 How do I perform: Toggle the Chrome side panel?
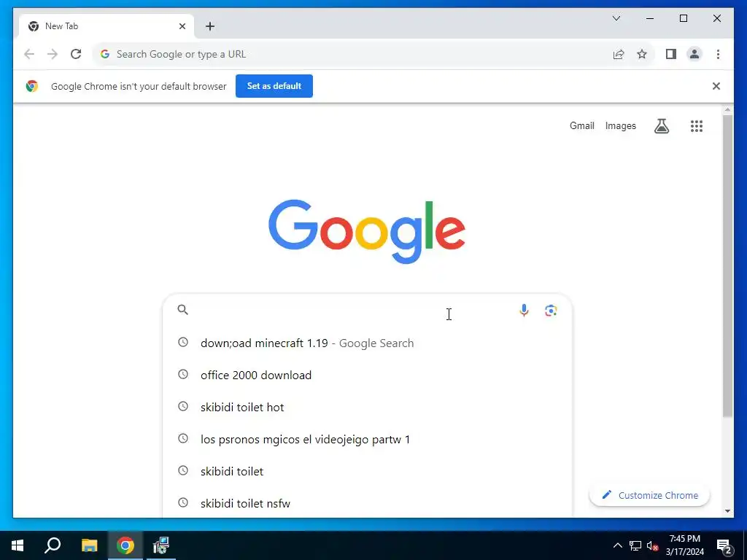click(671, 54)
